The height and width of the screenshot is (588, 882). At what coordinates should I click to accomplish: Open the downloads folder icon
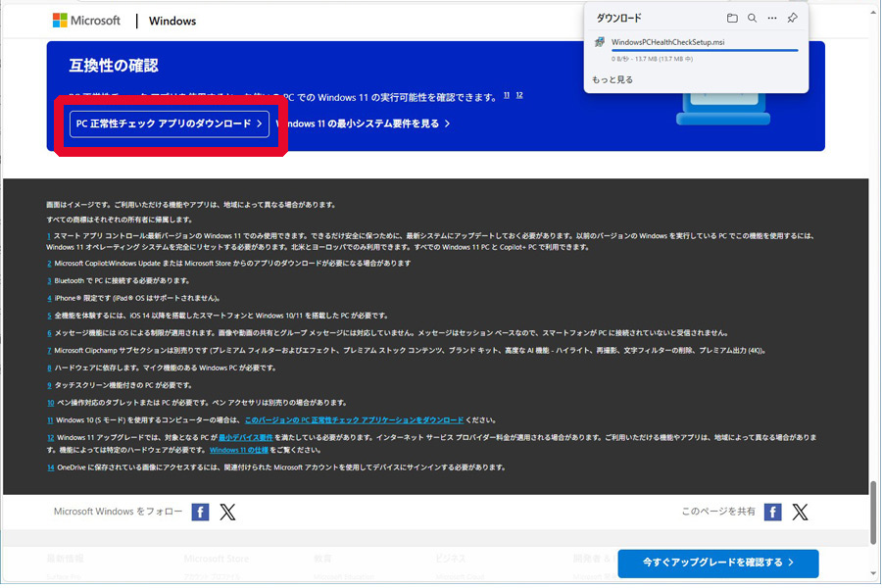coord(732,18)
